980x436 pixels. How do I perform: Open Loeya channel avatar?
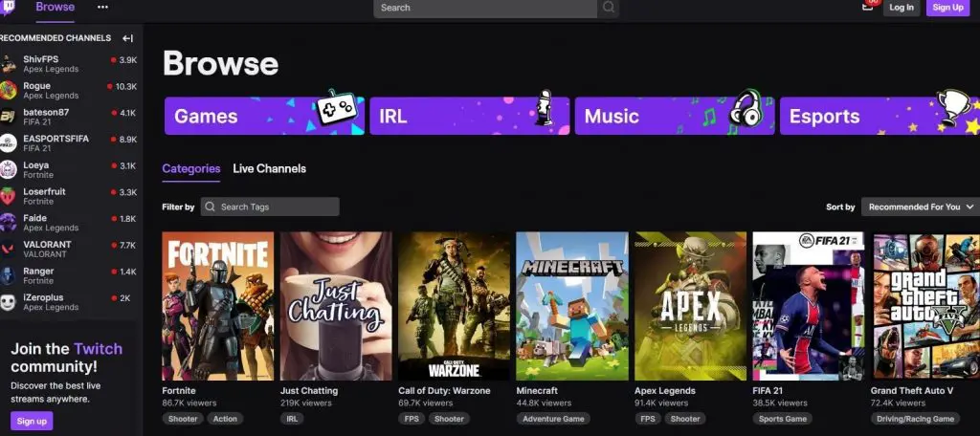pos(8,170)
